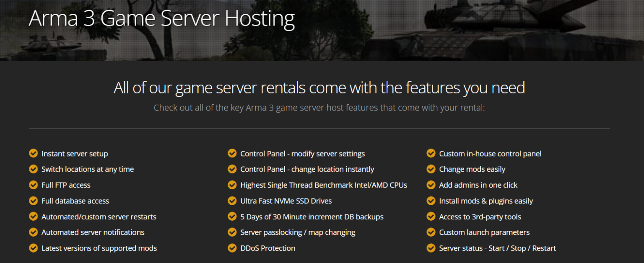Click the 'Switch locations at any time' text
The image size is (644, 263).
pyautogui.click(x=88, y=169)
